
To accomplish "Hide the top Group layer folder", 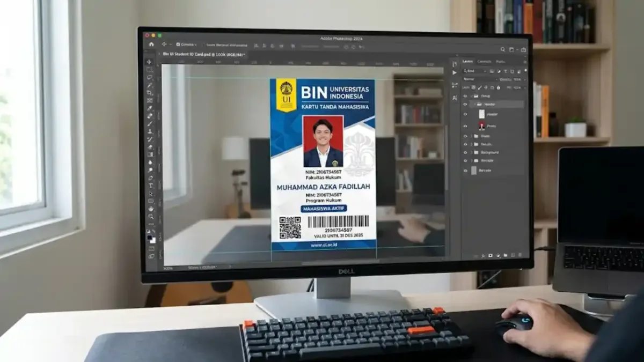I will 465,96.
